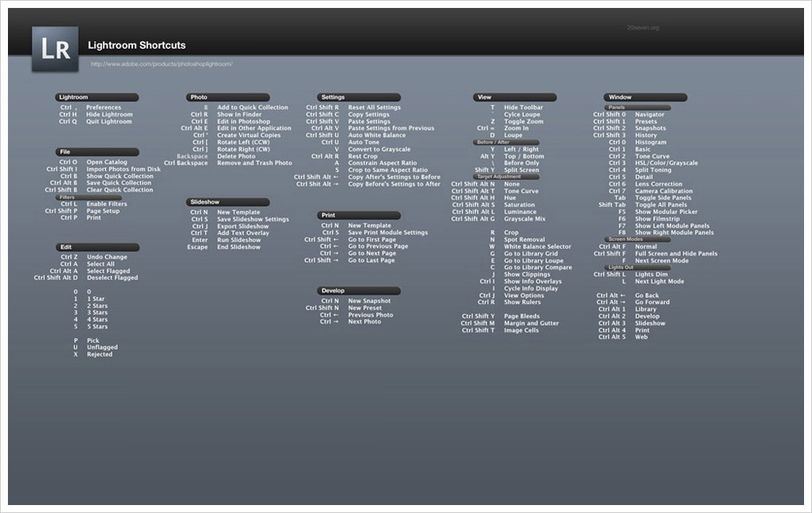Click the "New Snapshot" entry
Viewport: 812px width, 513px height.
369,301
